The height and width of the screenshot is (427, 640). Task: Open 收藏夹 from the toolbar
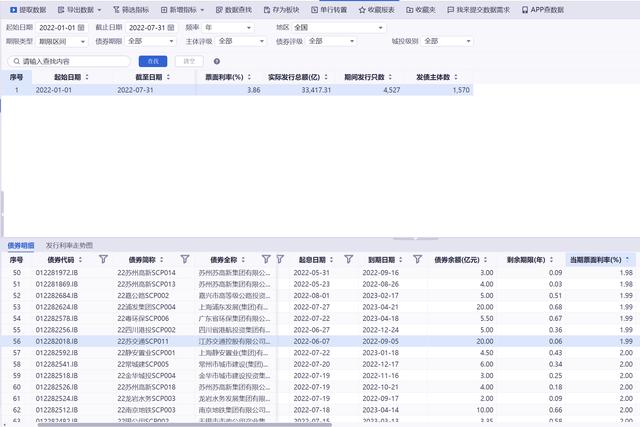(x=421, y=9)
